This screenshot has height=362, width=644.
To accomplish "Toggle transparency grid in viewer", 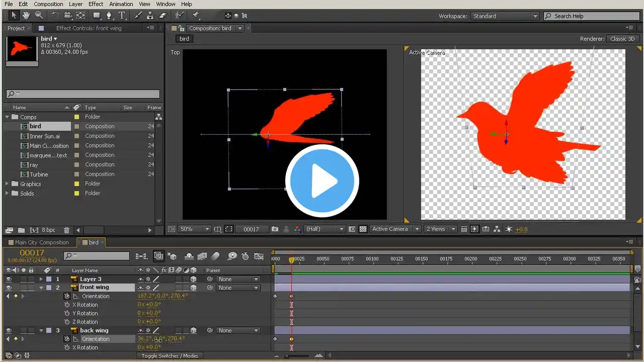I will [x=363, y=229].
